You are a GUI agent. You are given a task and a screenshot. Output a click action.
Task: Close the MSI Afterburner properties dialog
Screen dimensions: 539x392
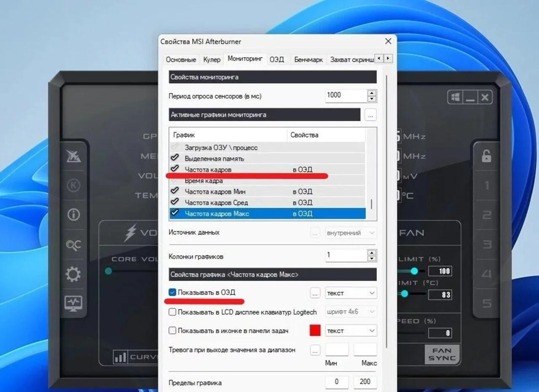[x=388, y=41]
